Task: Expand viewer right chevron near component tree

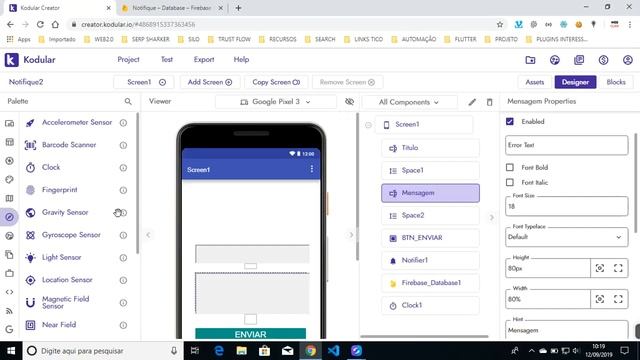Action: (351, 235)
